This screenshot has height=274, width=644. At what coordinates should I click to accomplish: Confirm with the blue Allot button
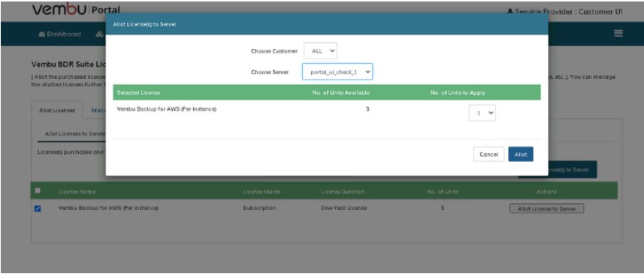click(x=521, y=154)
